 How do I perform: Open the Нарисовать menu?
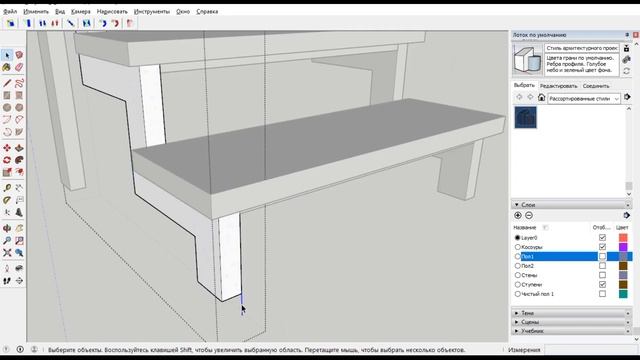112,11
